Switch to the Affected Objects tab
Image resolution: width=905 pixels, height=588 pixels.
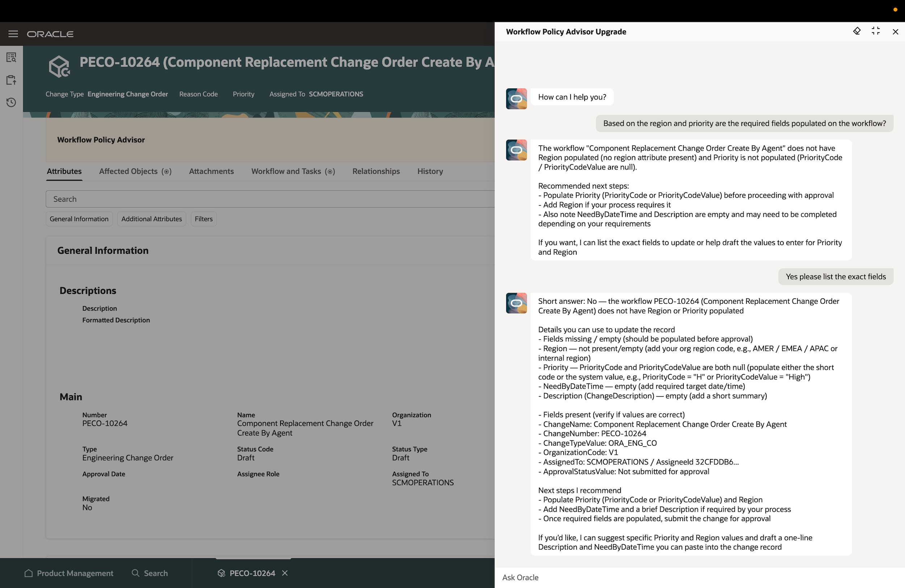pyautogui.click(x=135, y=171)
